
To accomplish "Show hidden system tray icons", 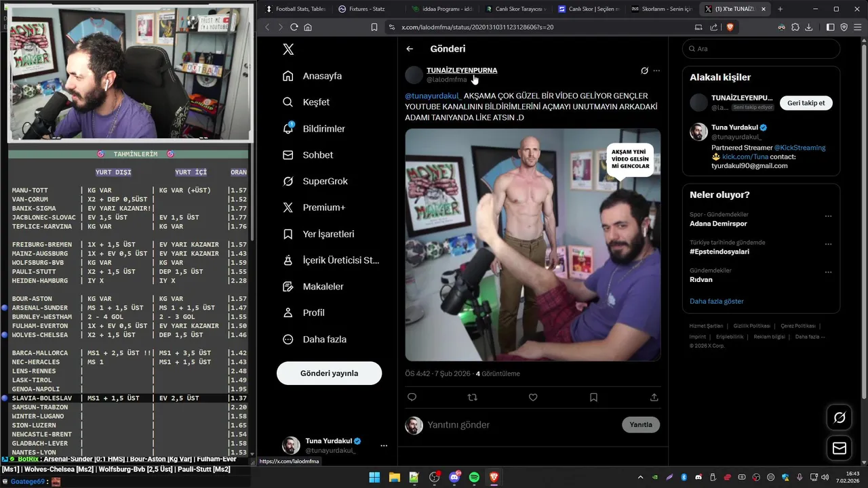I will (x=640, y=477).
